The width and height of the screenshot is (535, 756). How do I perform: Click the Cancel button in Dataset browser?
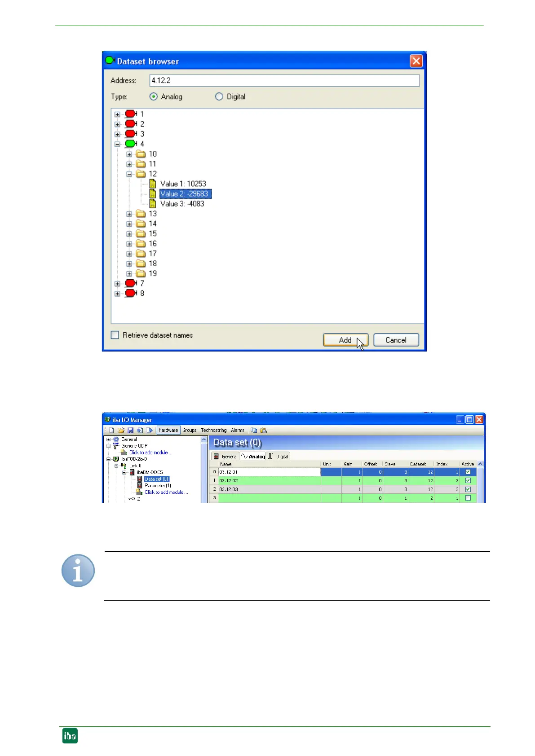pos(396,340)
